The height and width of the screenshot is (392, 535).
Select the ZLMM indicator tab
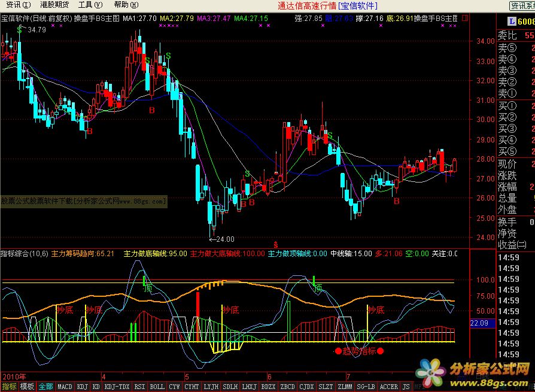(x=345, y=387)
